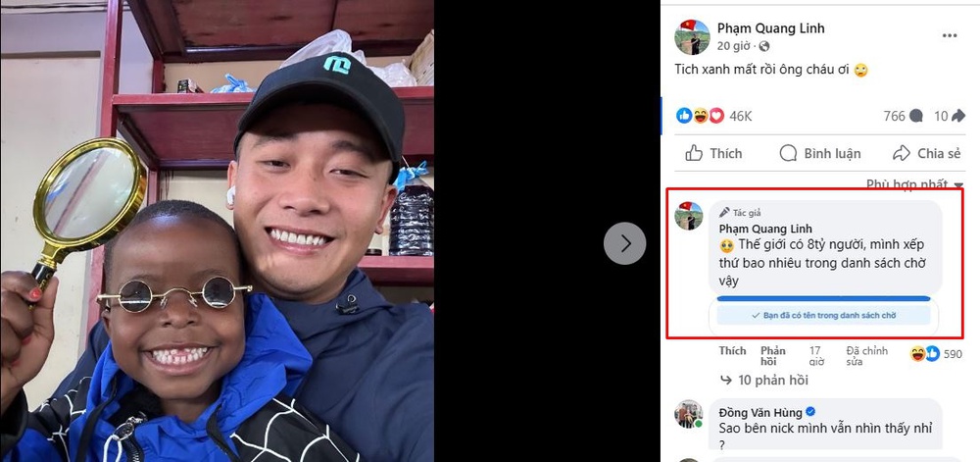This screenshot has width=980, height=462.
Task: Like the author's comment via Thích
Action: click(x=732, y=351)
